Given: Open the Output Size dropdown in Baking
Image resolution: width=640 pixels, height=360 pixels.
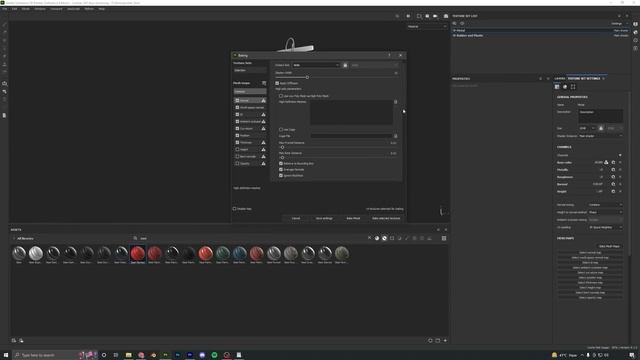Looking at the screenshot, I should (x=316, y=65).
